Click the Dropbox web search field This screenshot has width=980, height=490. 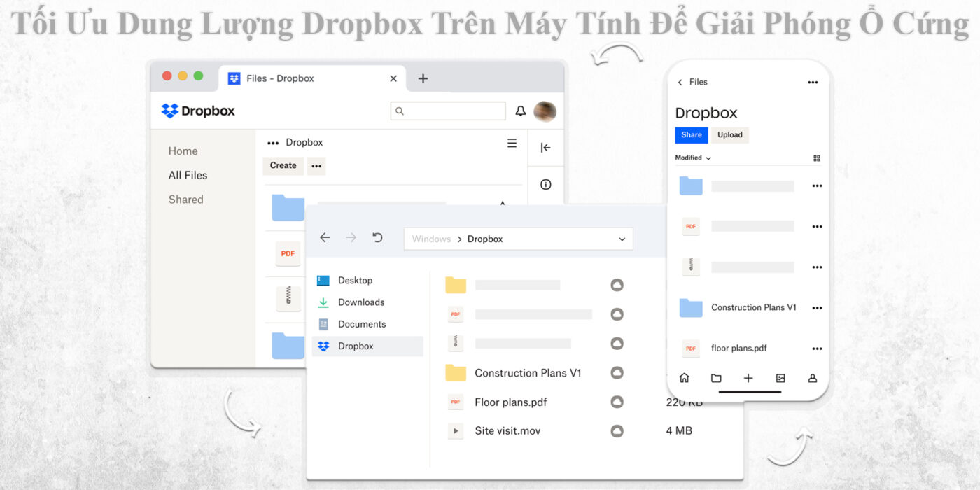pos(448,111)
